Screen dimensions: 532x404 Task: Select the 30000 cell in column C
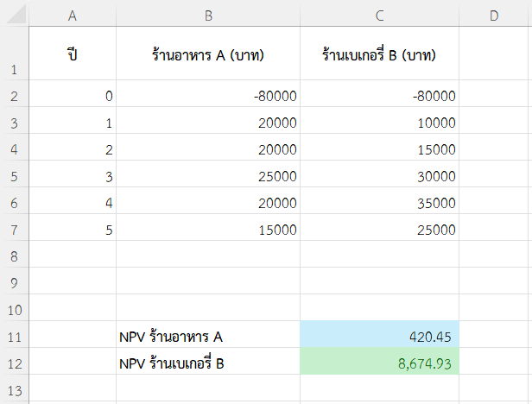379,174
